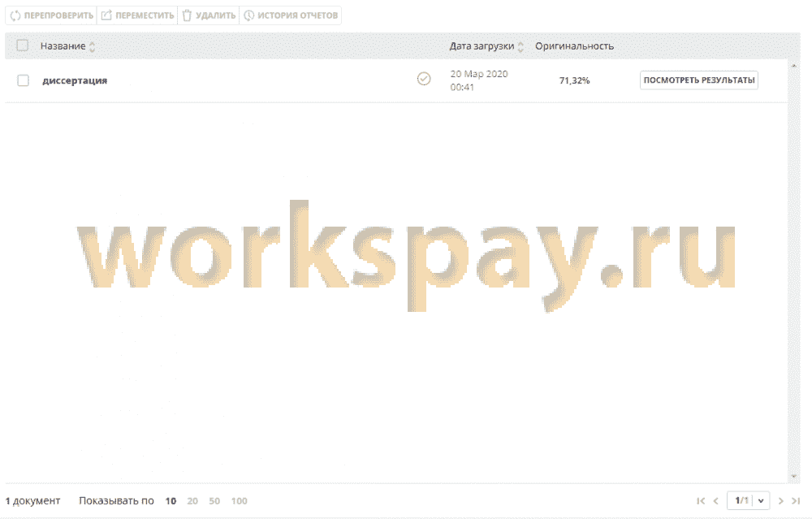Click the 20 Мар 2020 00:41 upload date
The width and height of the screenshot is (812, 519).
(478, 80)
